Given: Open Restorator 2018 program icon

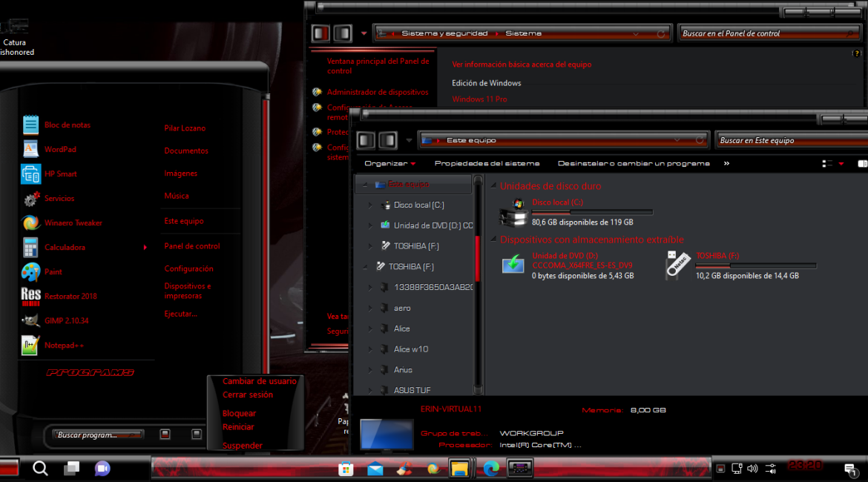Looking at the screenshot, I should point(31,296).
